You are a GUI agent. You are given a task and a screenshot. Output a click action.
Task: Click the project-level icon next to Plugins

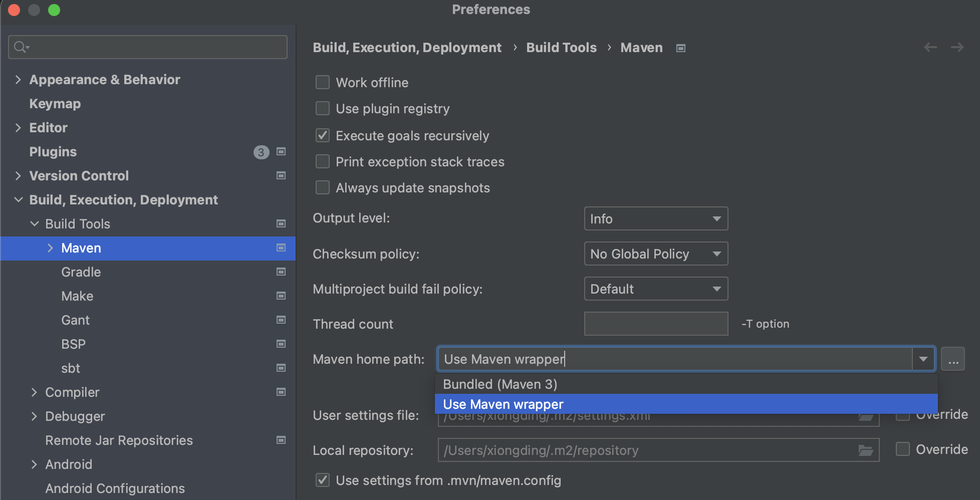(x=281, y=152)
